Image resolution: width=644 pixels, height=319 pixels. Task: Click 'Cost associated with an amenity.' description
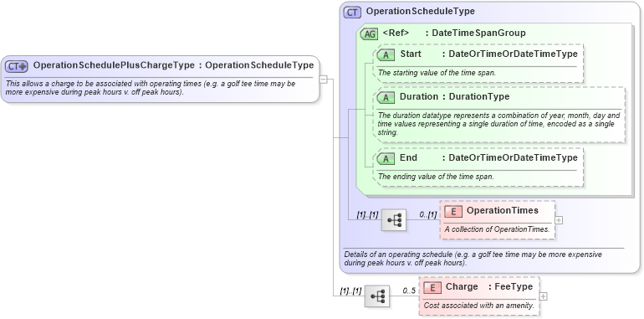479,306
